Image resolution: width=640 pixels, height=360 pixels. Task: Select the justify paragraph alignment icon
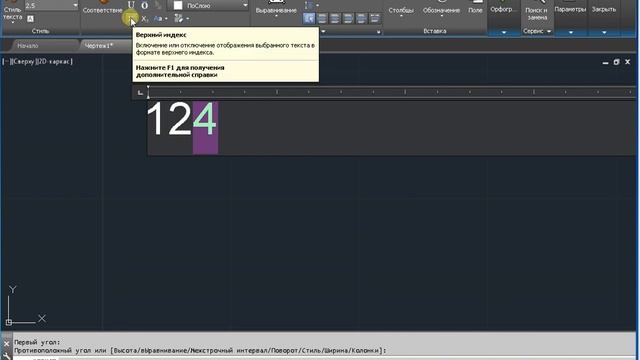pos(361,18)
